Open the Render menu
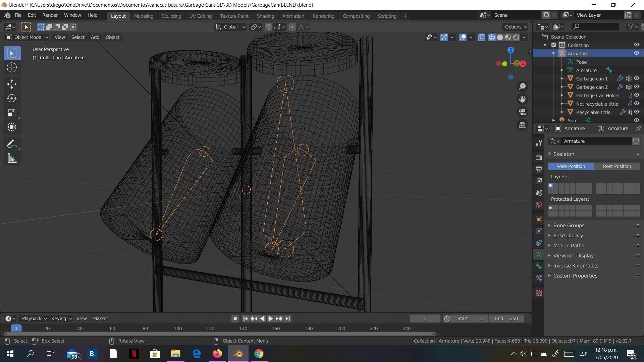This screenshot has height=362, width=644. [50, 15]
